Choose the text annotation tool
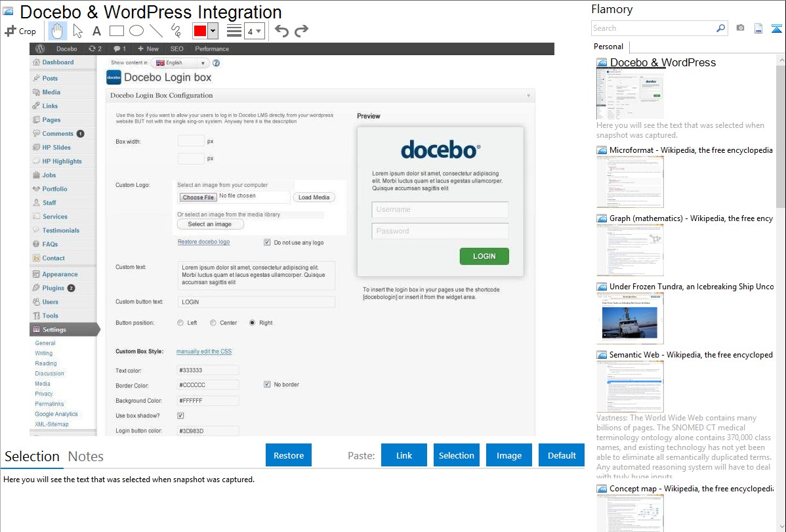Image resolution: width=786 pixels, height=532 pixels. tap(96, 31)
